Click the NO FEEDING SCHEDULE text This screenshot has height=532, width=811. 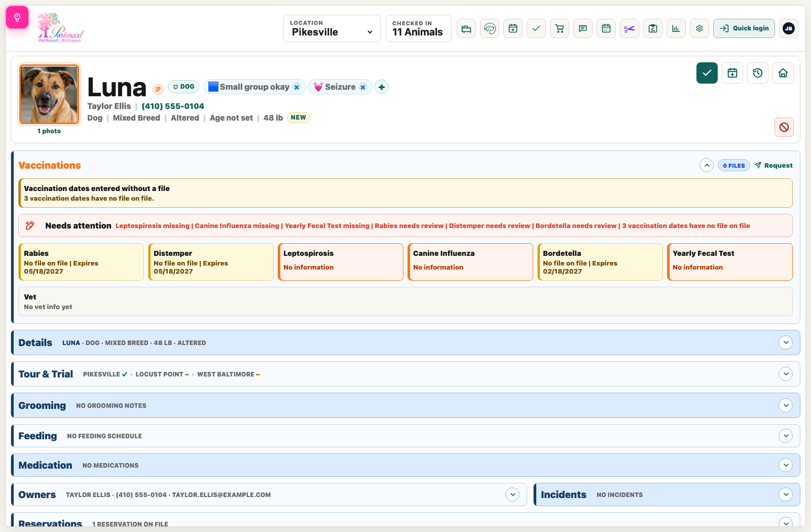tap(104, 436)
